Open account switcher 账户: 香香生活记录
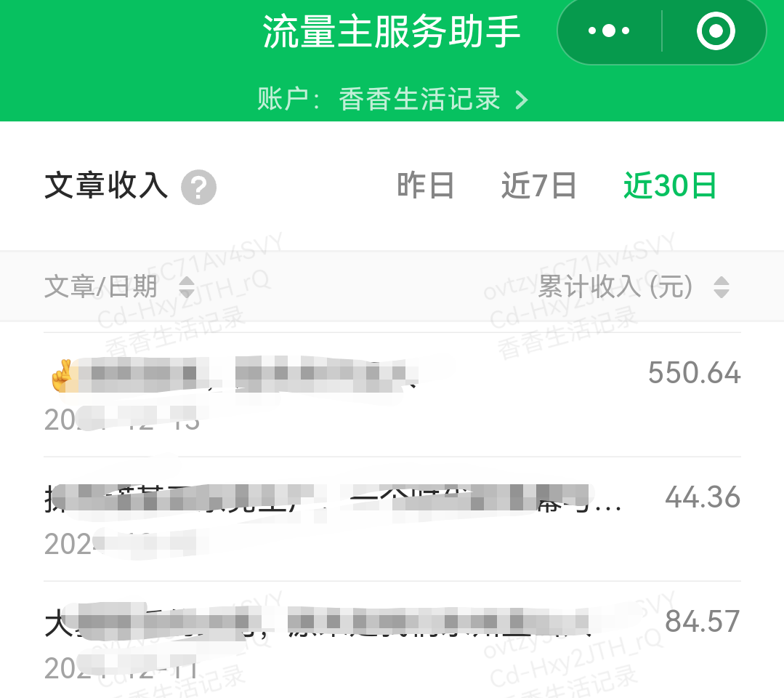 pyautogui.click(x=392, y=99)
